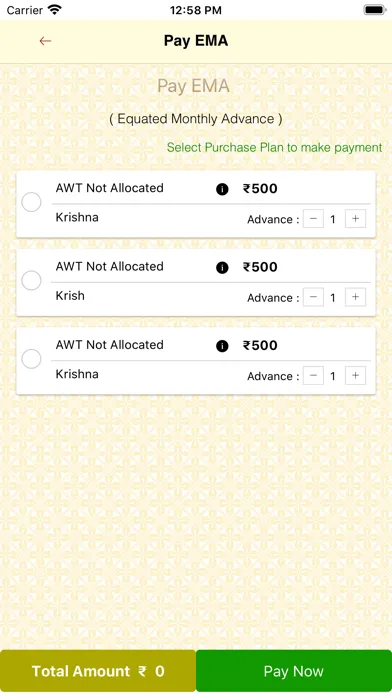Click the Pay Now button
392x696 pixels.
click(x=294, y=671)
